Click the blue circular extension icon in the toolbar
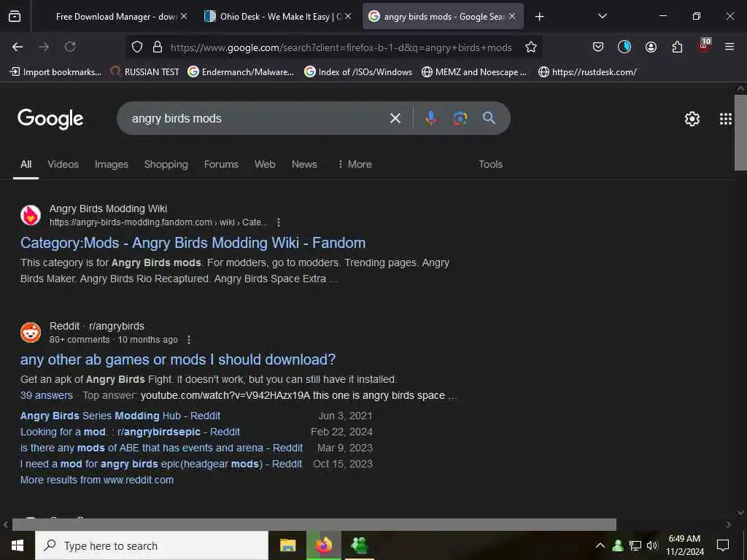 point(624,47)
